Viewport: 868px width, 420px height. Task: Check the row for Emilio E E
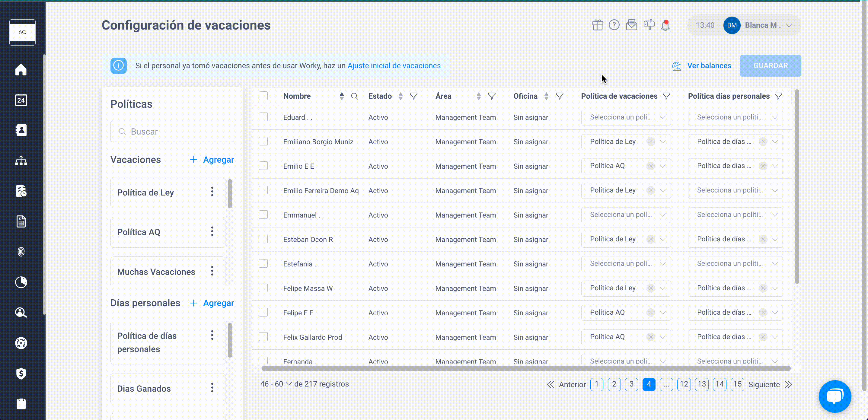tap(263, 166)
